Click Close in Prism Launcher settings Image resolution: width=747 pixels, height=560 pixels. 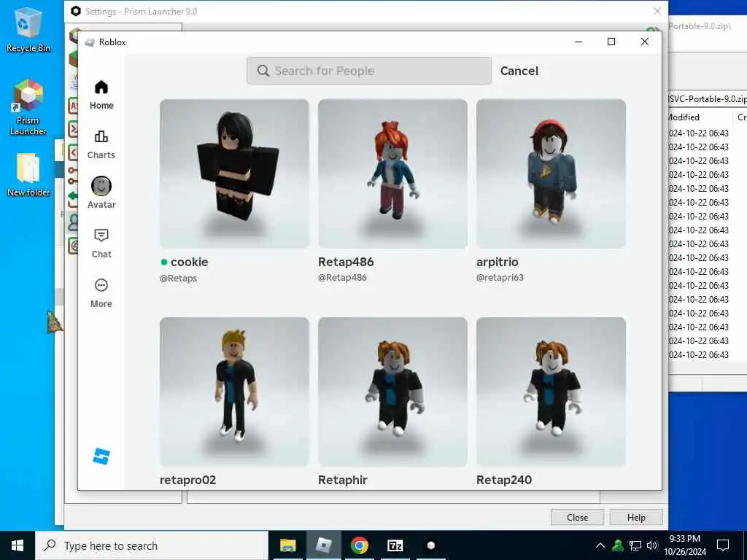pos(578,517)
